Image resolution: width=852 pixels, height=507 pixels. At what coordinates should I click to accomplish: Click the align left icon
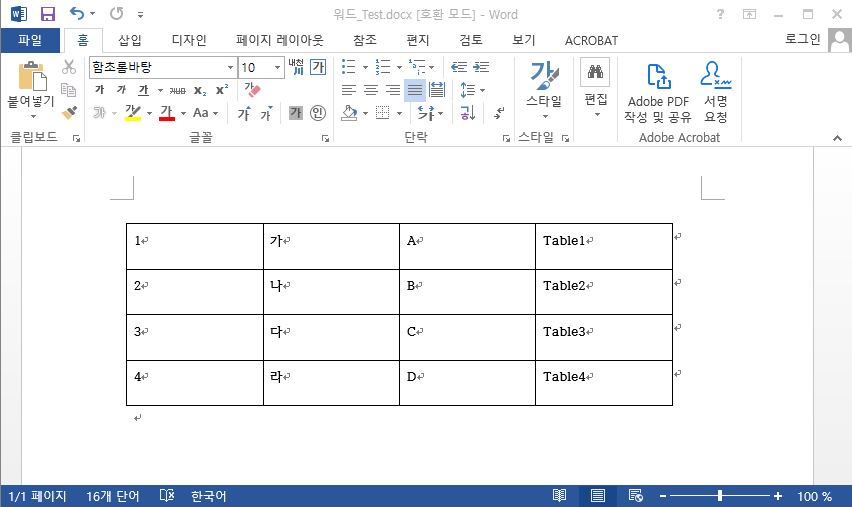(349, 90)
